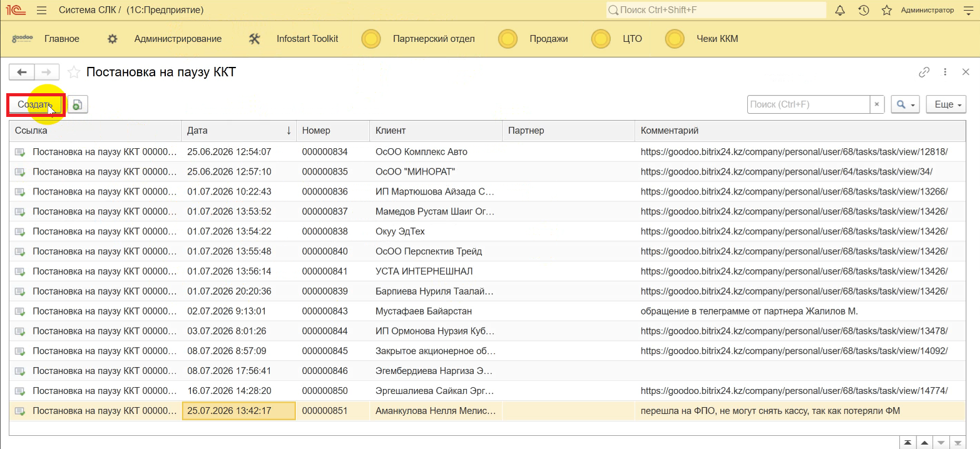Open the three-dot form menu
The height and width of the screenshot is (449, 980).
[x=946, y=72]
